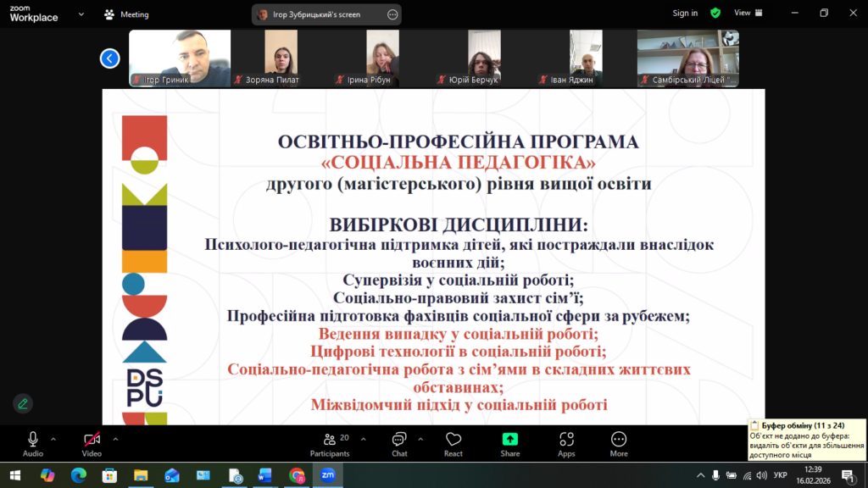
Task: Open the React emoji menu
Action: (453, 443)
